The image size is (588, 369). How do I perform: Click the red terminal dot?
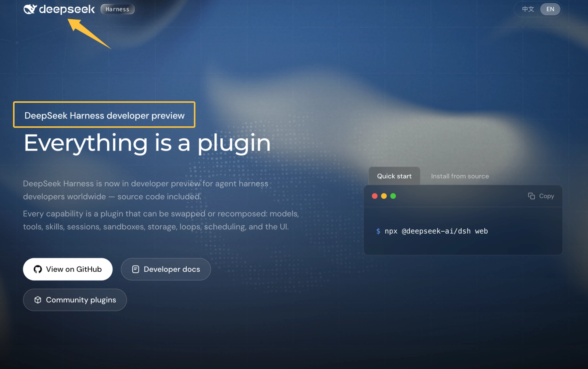375,196
